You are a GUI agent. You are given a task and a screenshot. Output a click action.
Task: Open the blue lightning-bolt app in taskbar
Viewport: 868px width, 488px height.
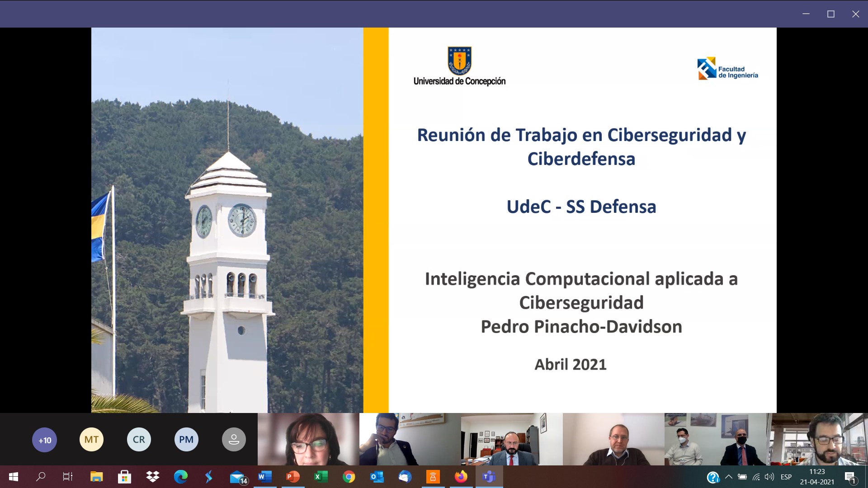(x=209, y=477)
